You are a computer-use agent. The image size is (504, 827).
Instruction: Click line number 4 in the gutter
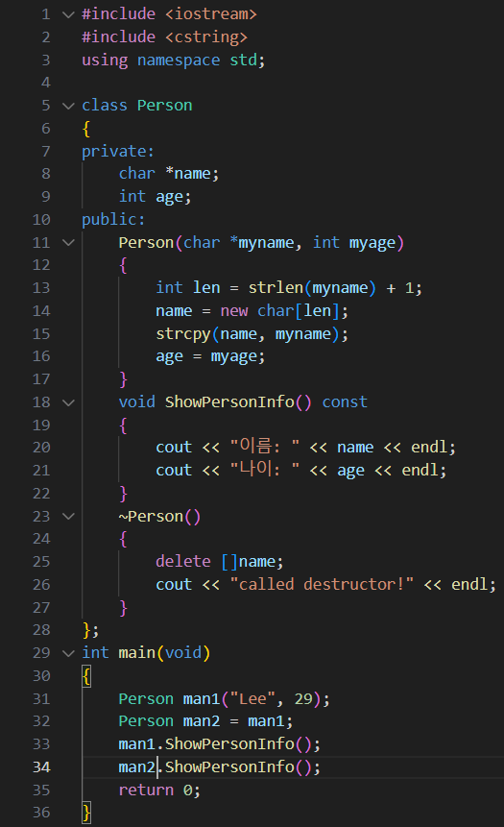[46, 83]
